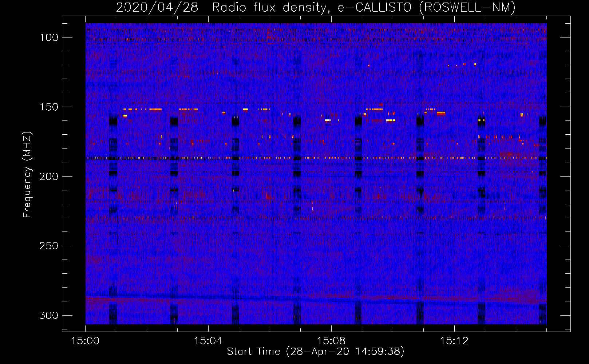589x364 pixels.
Task: Click the frequency tick label '300'
Action: [49, 315]
